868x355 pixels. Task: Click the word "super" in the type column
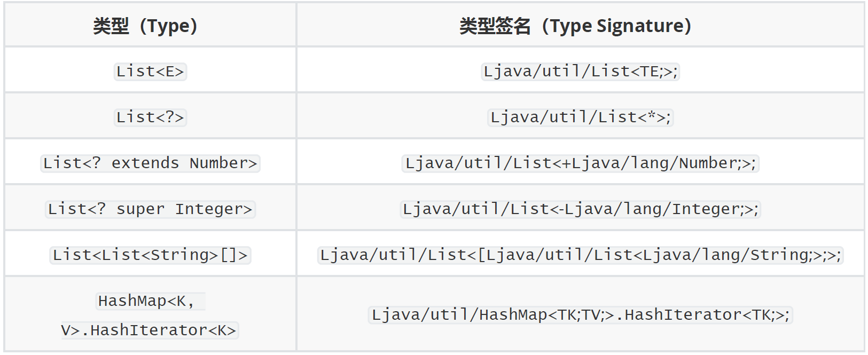(x=140, y=209)
